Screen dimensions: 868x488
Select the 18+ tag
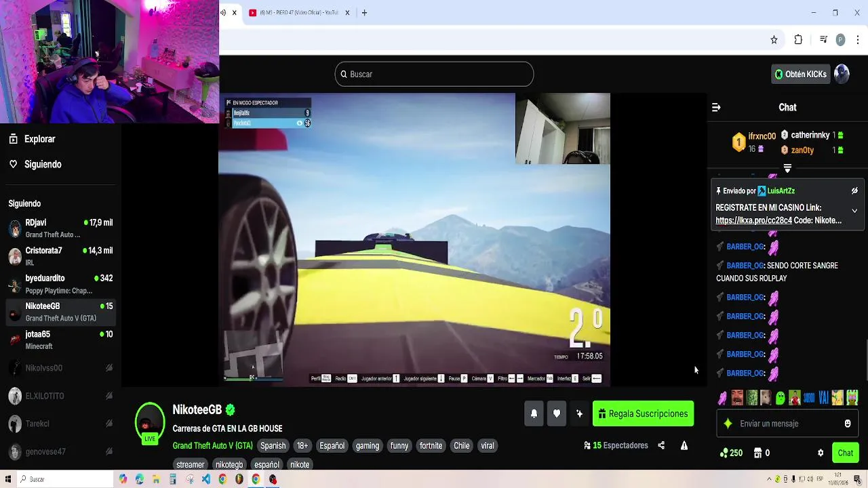pyautogui.click(x=302, y=445)
